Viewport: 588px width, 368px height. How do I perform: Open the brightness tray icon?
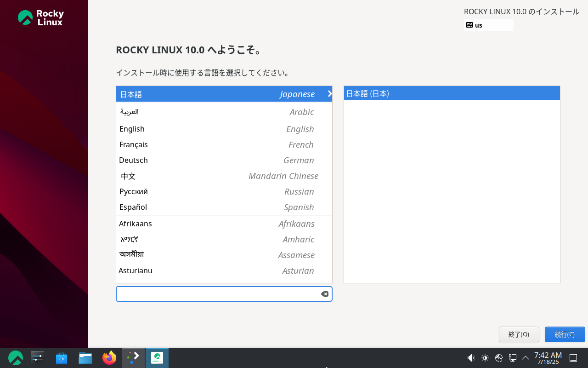pyautogui.click(x=485, y=358)
